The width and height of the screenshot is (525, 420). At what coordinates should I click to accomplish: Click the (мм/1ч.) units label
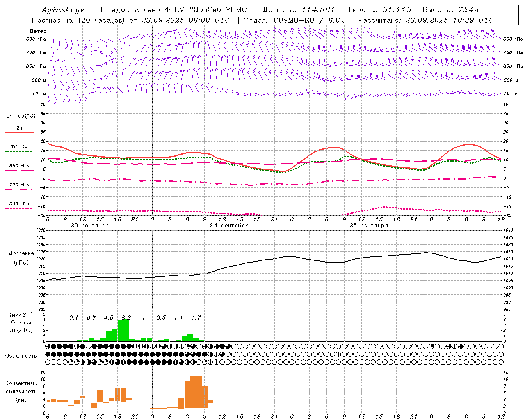coord(21,330)
